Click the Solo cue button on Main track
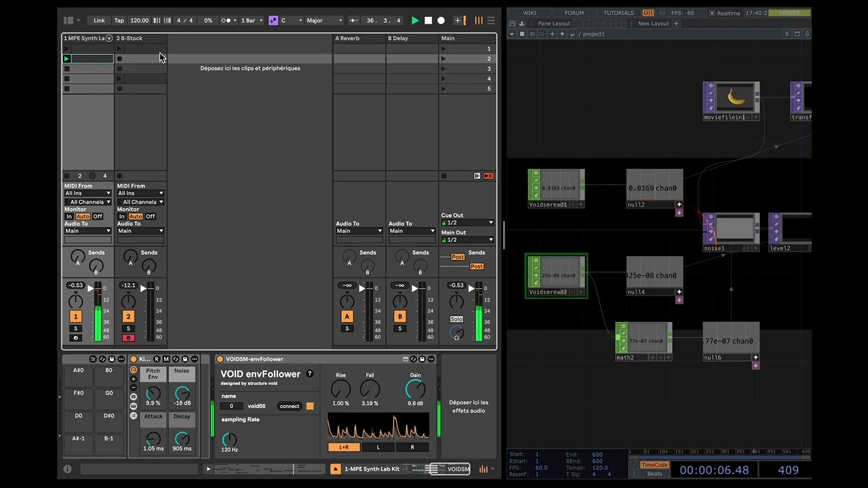This screenshot has height=488, width=868. point(456,319)
